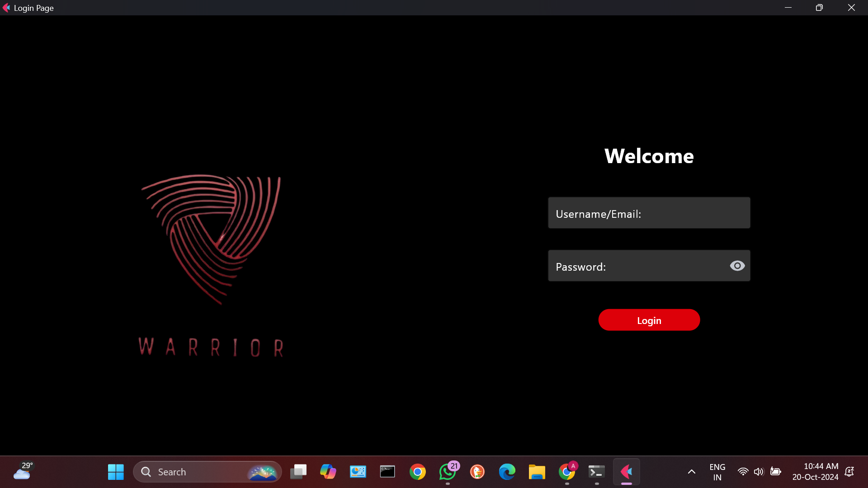This screenshot has width=868, height=488.
Task: Open the Terminal app in taskbar
Action: point(596,472)
